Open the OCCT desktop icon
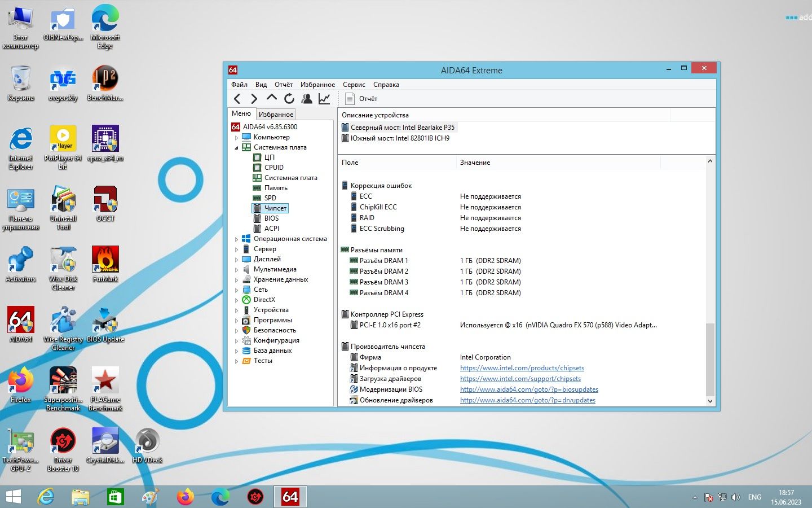Image resolution: width=812 pixels, height=508 pixels. [105, 204]
